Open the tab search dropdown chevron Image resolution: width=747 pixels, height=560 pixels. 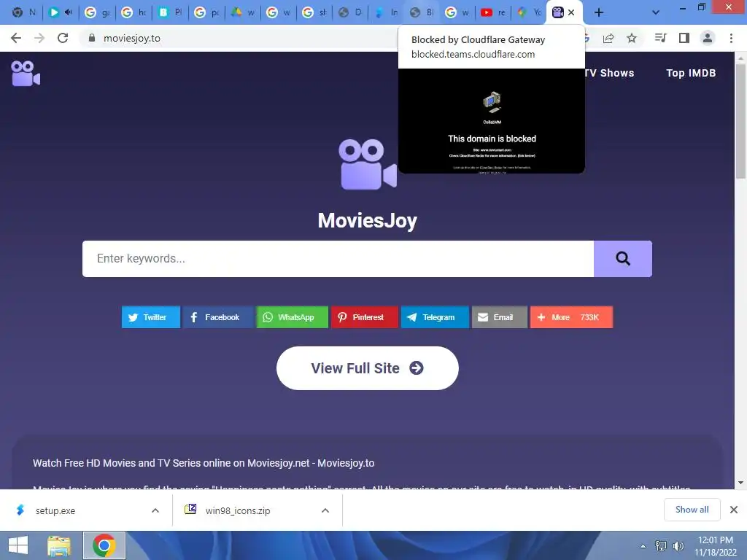(656, 12)
